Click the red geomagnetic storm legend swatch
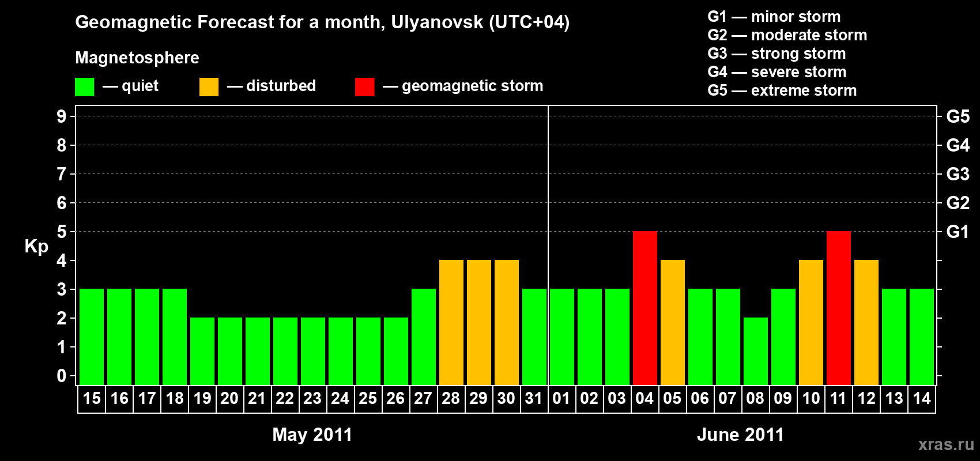Screen dimensions: 980x461 365,87
